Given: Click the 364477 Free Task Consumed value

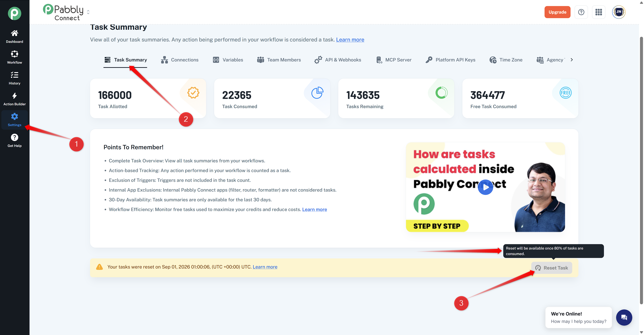Looking at the screenshot, I should (x=488, y=95).
